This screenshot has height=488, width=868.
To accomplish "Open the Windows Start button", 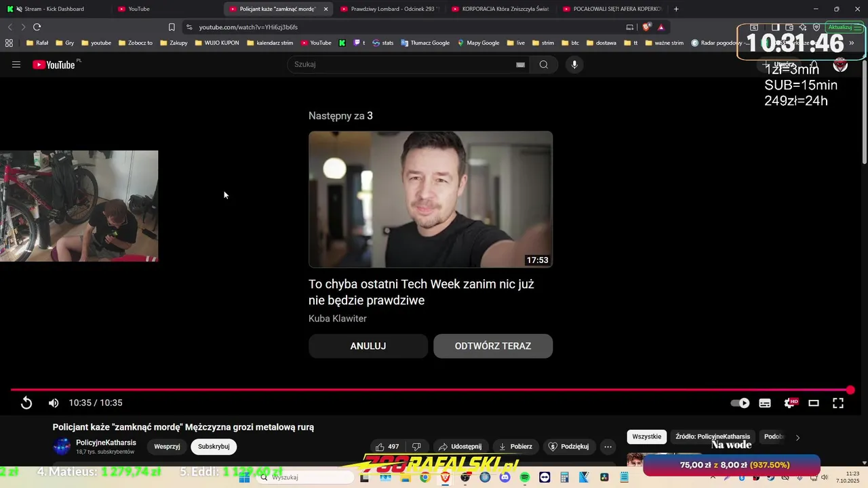I will [x=244, y=477].
